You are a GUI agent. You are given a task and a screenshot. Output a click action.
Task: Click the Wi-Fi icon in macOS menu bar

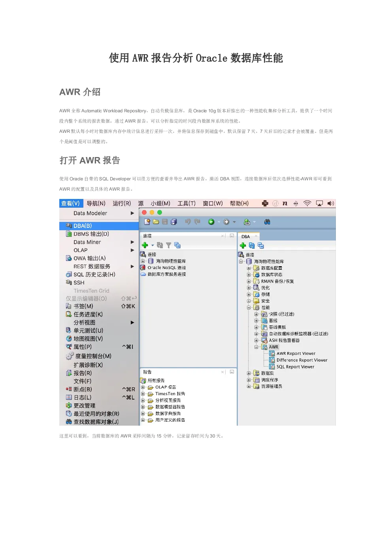coord(307,203)
